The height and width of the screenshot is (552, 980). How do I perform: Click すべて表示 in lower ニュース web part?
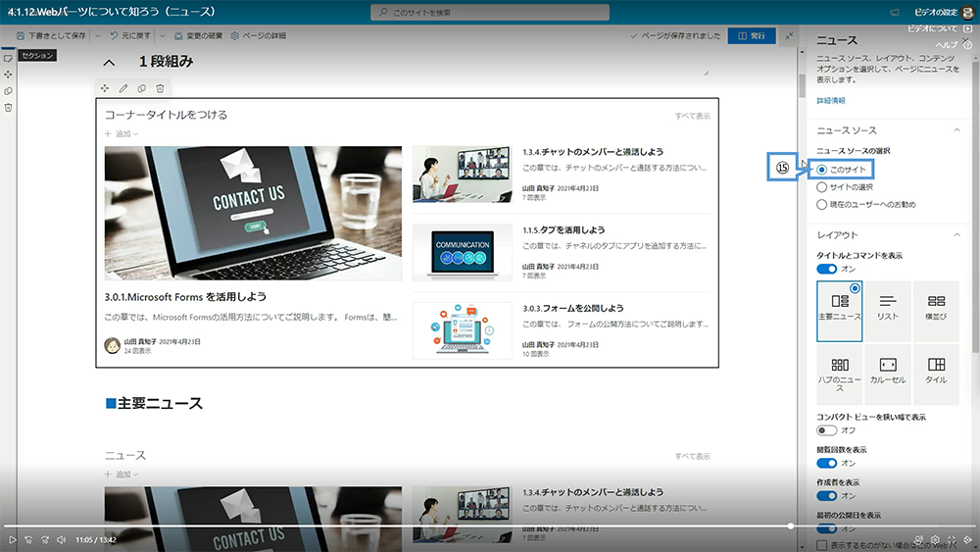(x=692, y=456)
